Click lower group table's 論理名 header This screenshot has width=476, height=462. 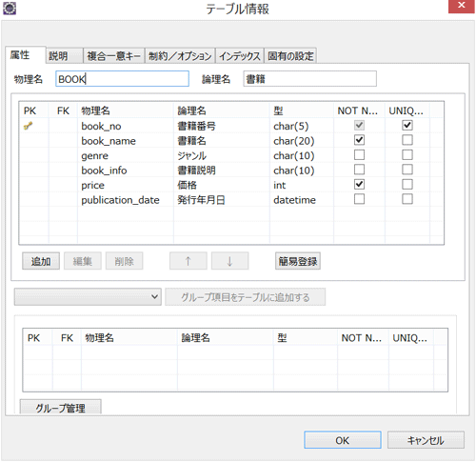(226, 338)
